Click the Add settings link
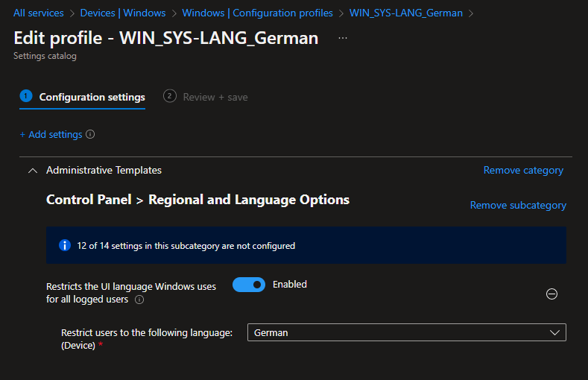Viewport: 588px width, 380px height. point(51,135)
